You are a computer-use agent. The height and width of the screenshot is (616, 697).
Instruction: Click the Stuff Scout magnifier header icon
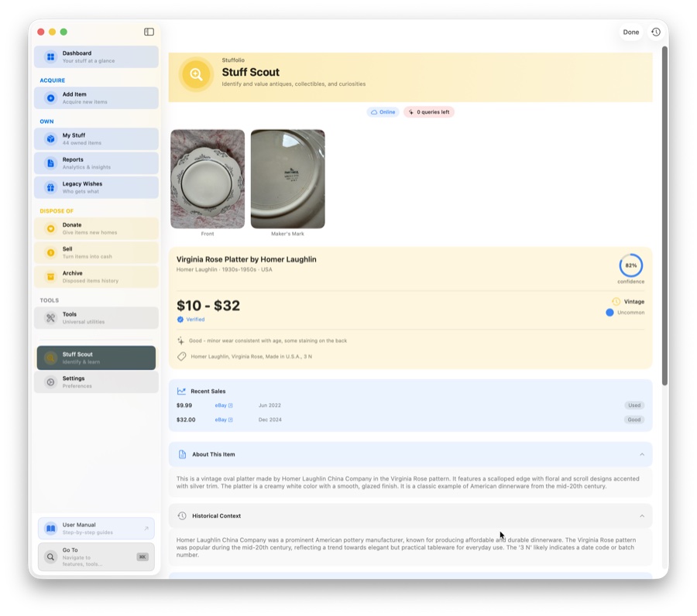[196, 75]
